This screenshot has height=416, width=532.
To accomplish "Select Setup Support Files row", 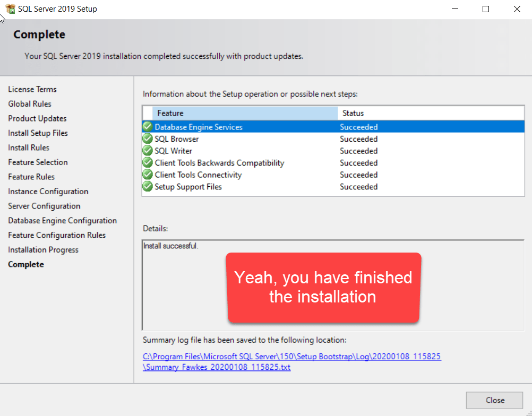I will [x=333, y=186].
